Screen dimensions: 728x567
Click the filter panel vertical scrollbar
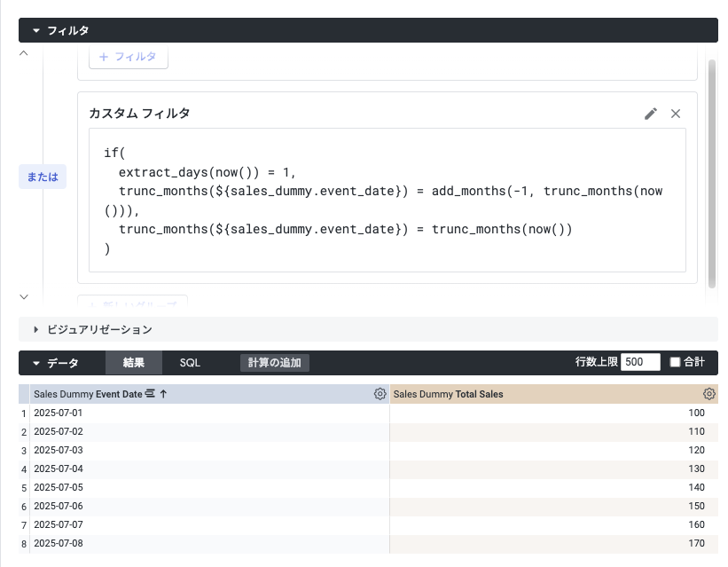(711, 169)
